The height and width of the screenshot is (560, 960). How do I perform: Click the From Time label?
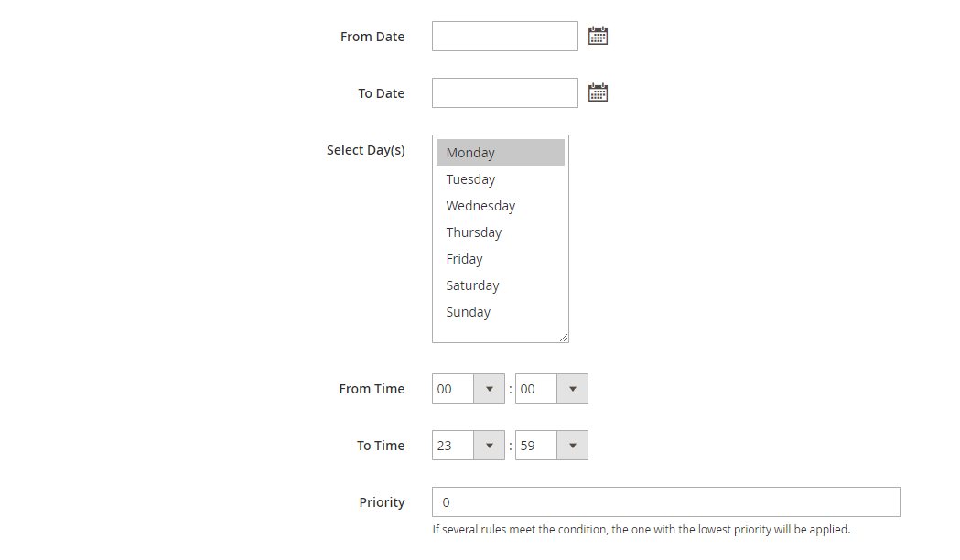[371, 389]
